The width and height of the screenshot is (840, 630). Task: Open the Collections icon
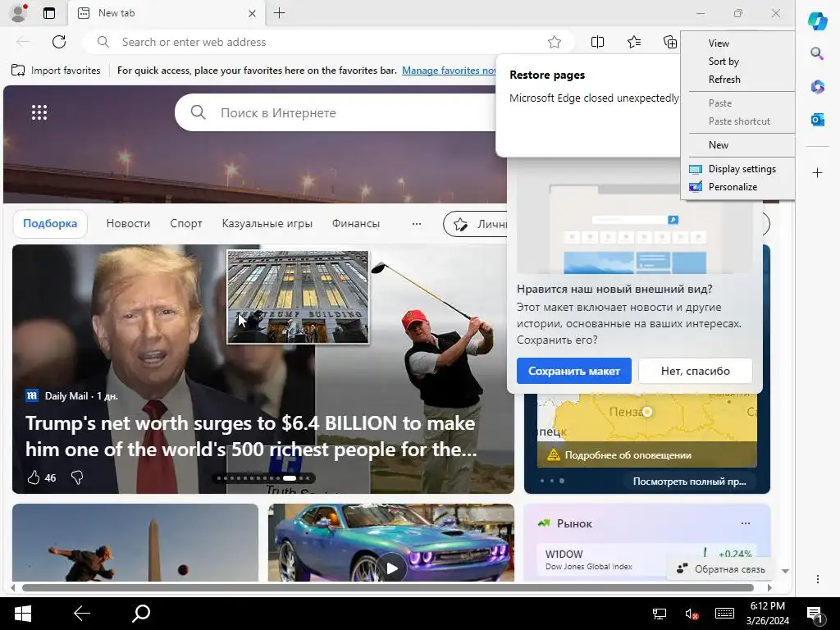(669, 42)
